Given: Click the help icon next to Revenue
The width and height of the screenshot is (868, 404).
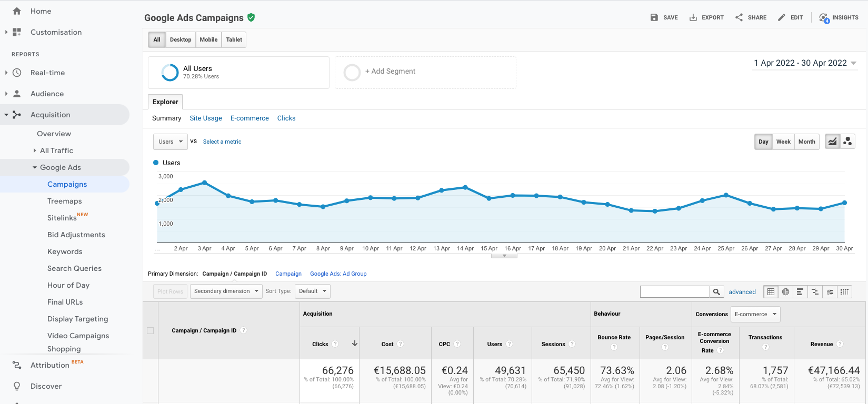Looking at the screenshot, I should [x=840, y=344].
